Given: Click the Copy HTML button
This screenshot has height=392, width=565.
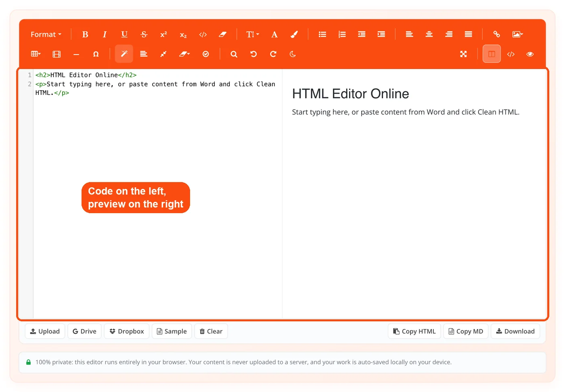Looking at the screenshot, I should tap(414, 331).
